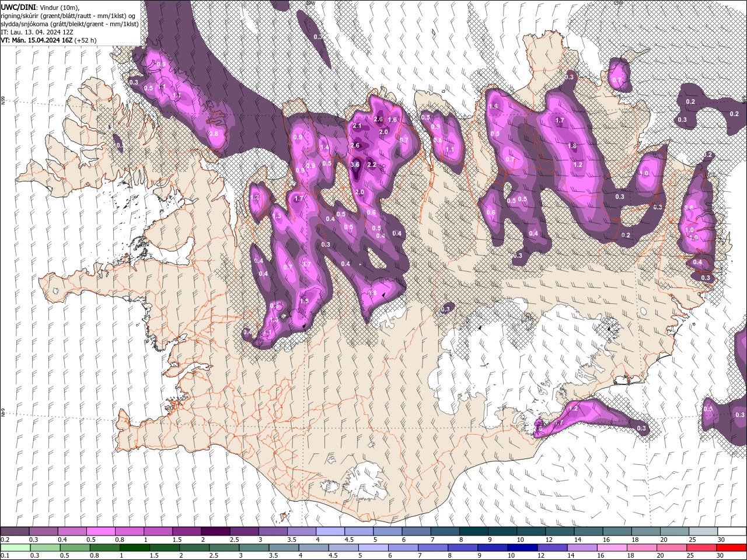Pick bottom-row legend swatch starting at 20
The image size is (747, 560).
coord(672,547)
